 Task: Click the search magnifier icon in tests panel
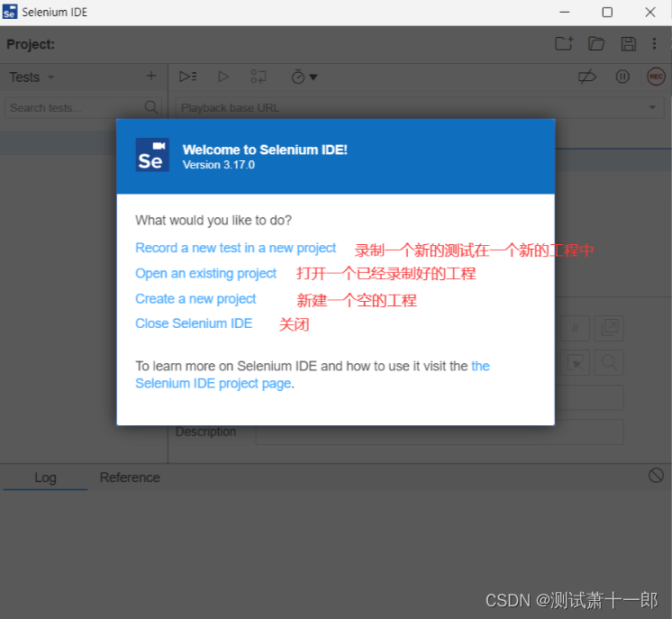pos(151,107)
